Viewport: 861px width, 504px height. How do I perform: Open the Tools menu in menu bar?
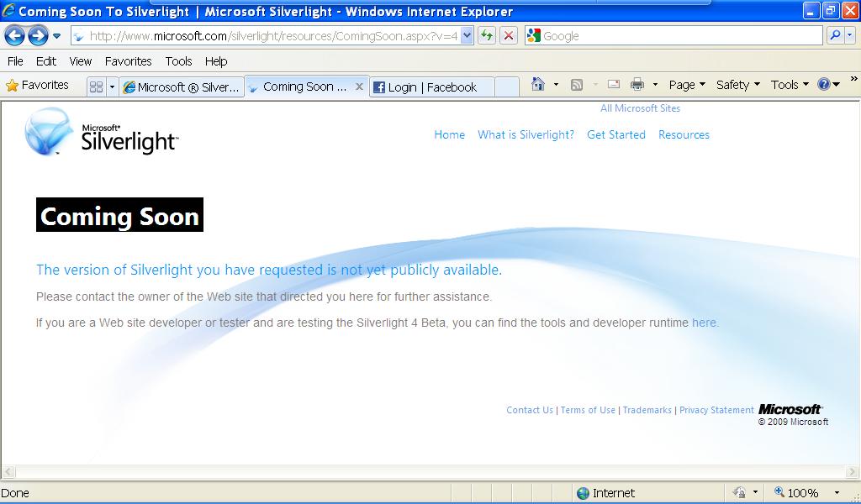click(178, 61)
